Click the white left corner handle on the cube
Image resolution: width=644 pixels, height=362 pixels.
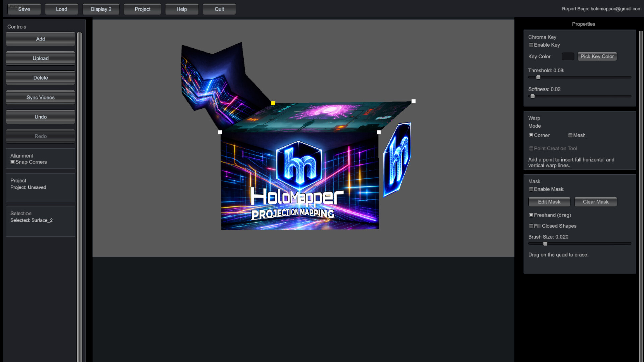tap(220, 132)
